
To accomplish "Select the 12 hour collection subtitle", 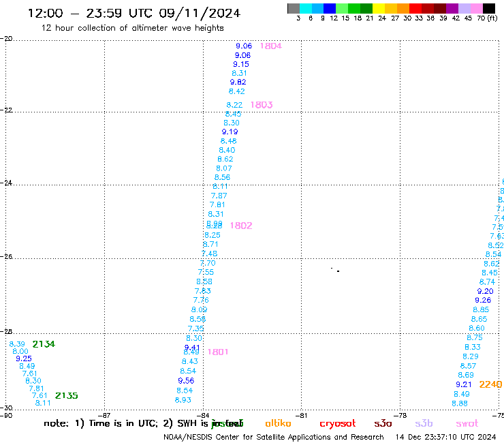I will click(132, 28).
